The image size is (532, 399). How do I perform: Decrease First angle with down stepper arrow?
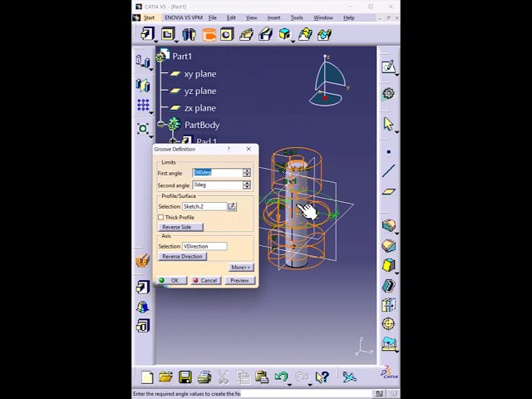pos(247,175)
